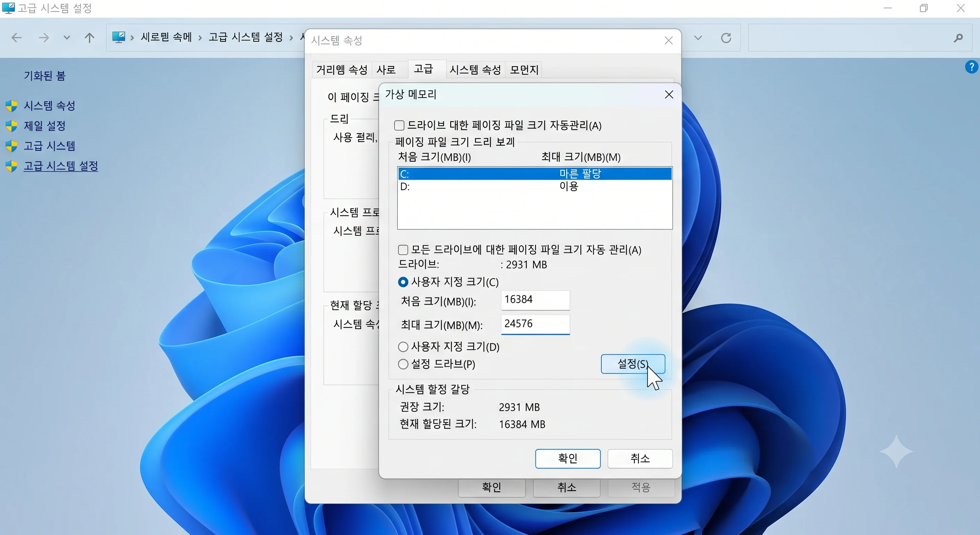Click 취소 in 시스템 속성 dialog
Screen dimensions: 980x535
click(x=567, y=487)
